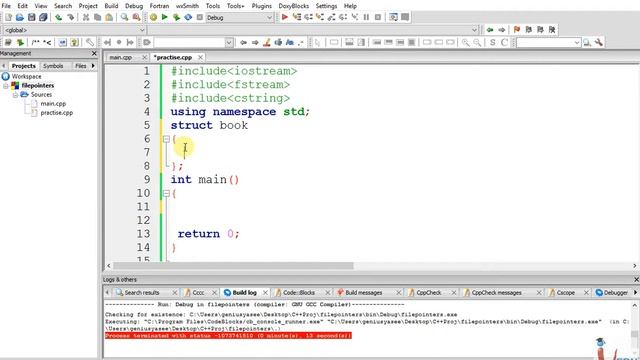Click the Copy toolbar icon
Viewport: 640px width, 360px height.
(97, 18)
